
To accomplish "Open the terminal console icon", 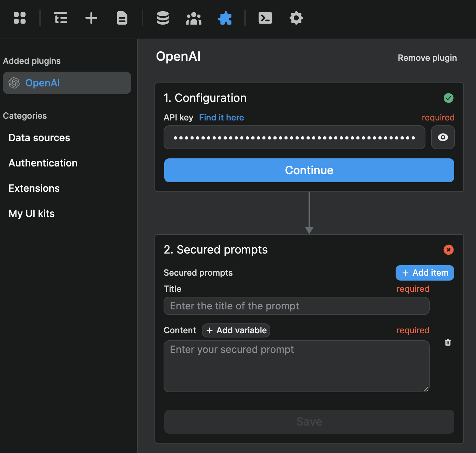I will pos(265,18).
